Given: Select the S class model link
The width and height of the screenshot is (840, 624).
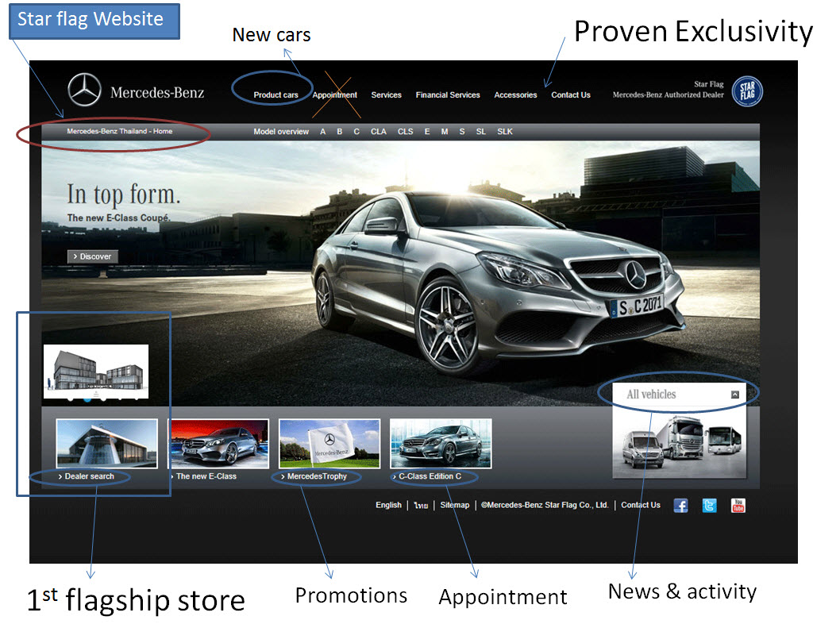Looking at the screenshot, I should 462,131.
